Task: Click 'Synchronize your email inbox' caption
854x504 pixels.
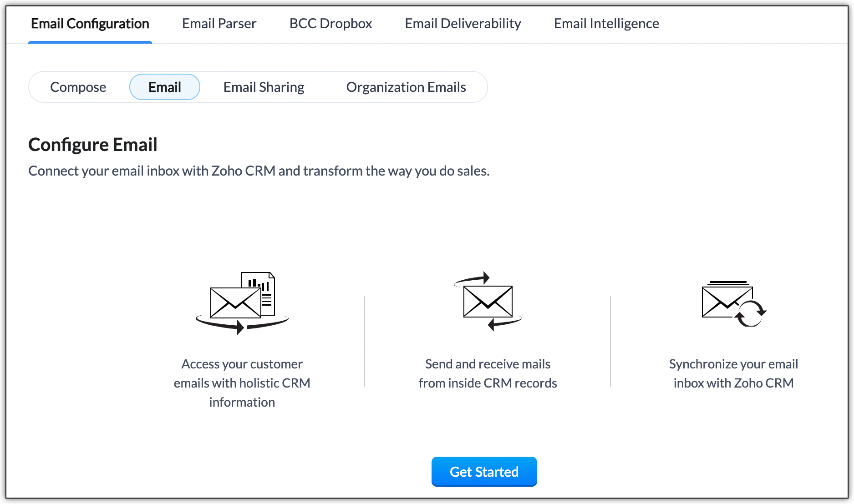Action: (x=734, y=373)
